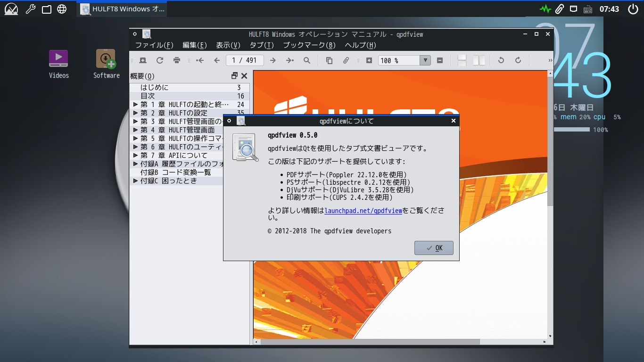Open the about dialog's window menu icon
This screenshot has width=644, height=362.
click(229, 121)
